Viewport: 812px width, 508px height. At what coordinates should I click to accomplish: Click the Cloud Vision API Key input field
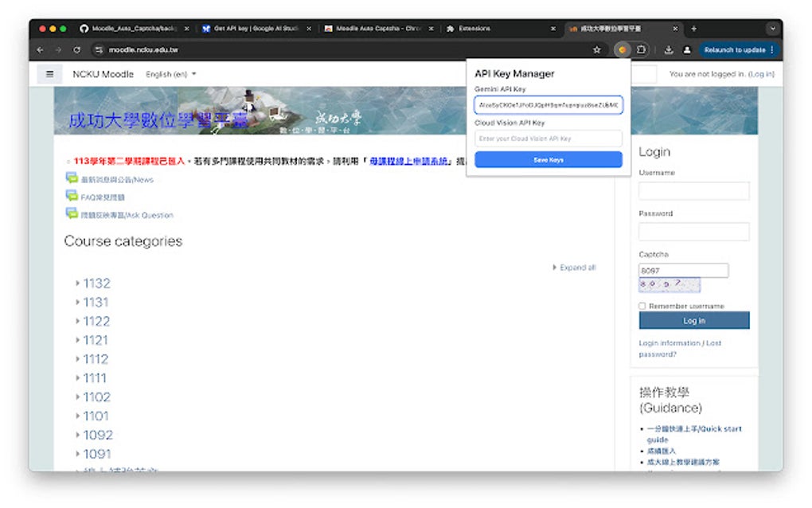[548, 138]
